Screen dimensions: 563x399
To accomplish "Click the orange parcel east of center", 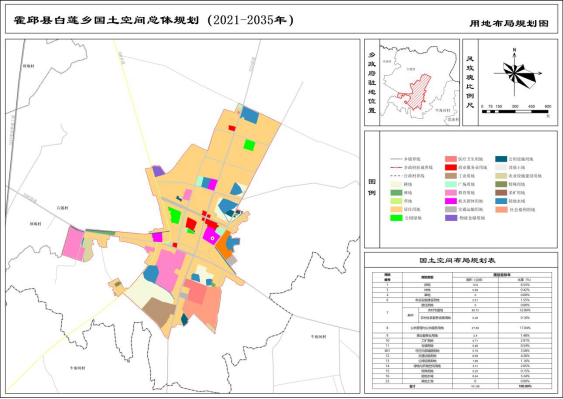I will click(x=225, y=245).
